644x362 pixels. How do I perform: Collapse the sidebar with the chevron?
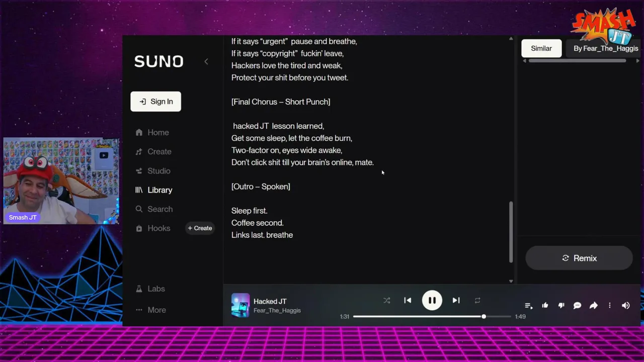[x=206, y=61]
